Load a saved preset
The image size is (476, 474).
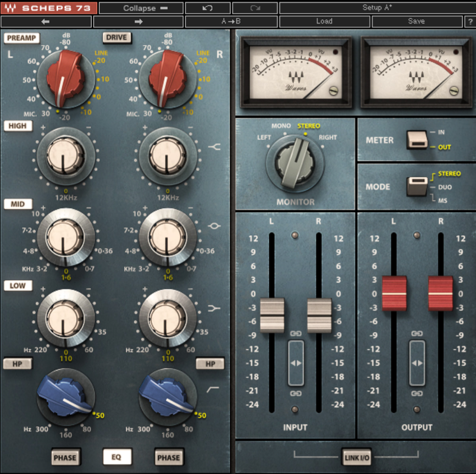pos(324,21)
